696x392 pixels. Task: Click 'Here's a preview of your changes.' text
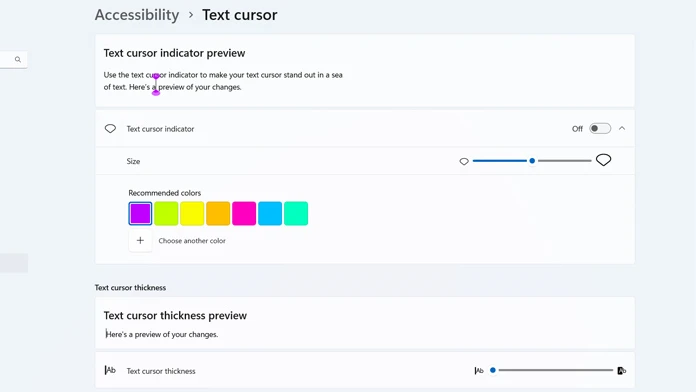162,334
